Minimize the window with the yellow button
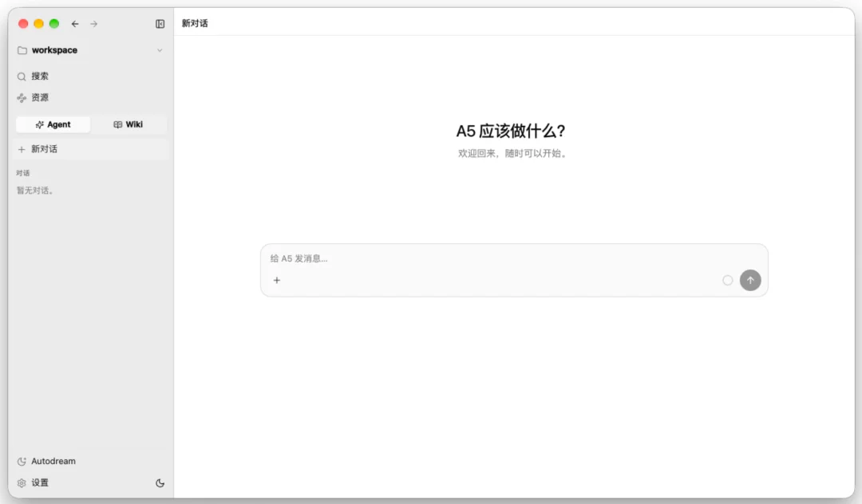 38,24
